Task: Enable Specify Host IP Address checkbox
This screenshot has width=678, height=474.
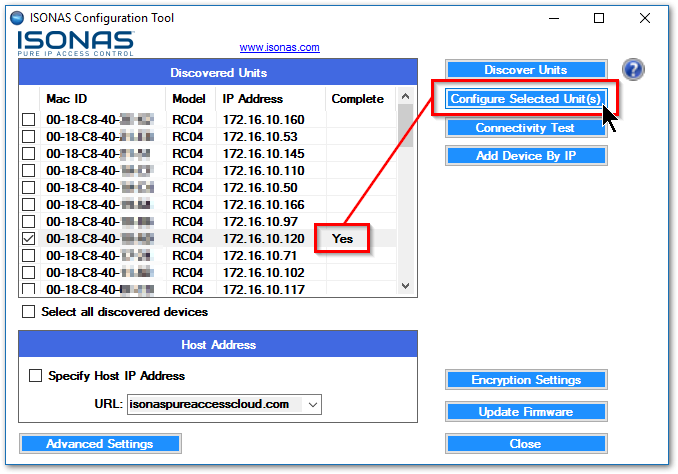Action: pos(35,375)
